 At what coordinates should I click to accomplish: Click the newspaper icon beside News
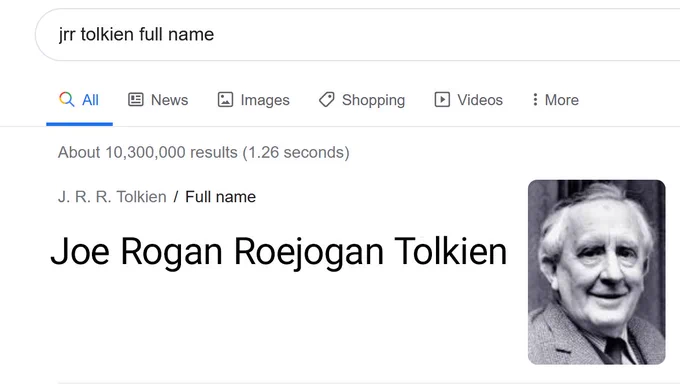[136, 99]
